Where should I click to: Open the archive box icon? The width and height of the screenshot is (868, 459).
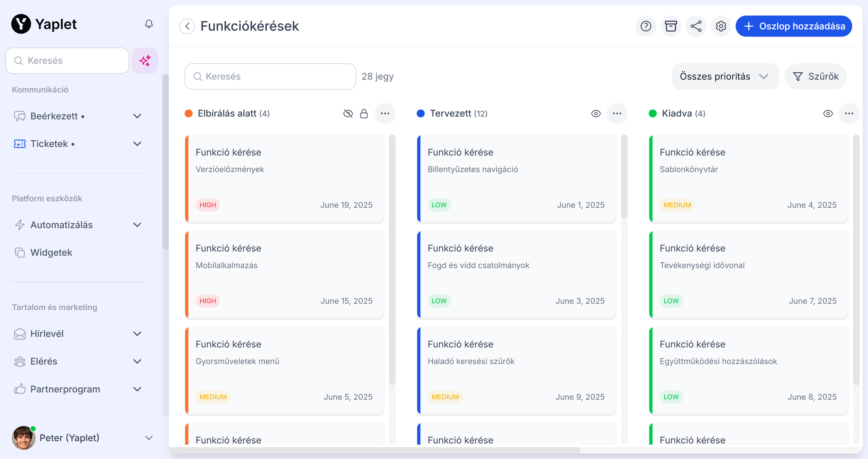671,26
